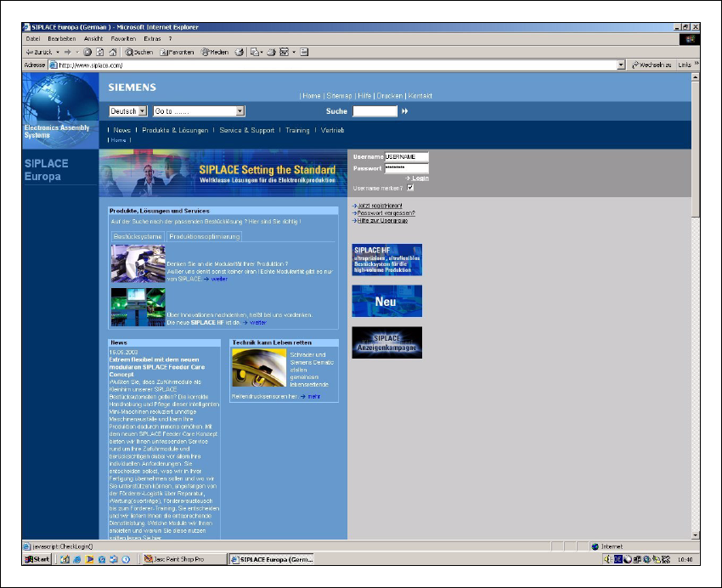This screenshot has width=722, height=588.
Task: Open the News navigation item
Action: tap(122, 130)
